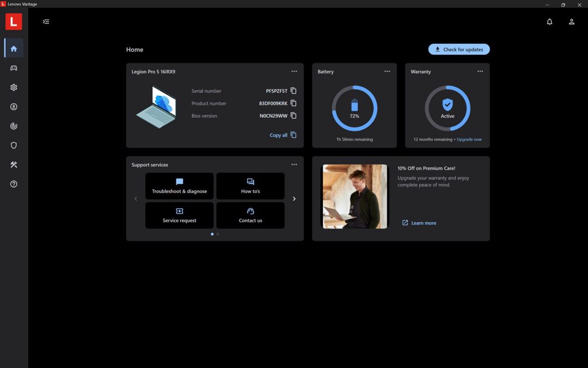Open the Service request tile
Viewport: 588px width, 368px height.
click(x=179, y=215)
